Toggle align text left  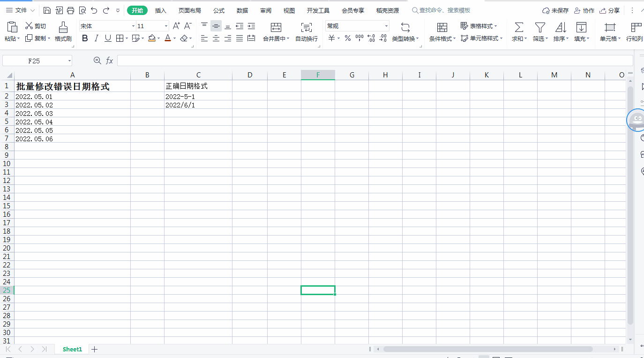204,38
